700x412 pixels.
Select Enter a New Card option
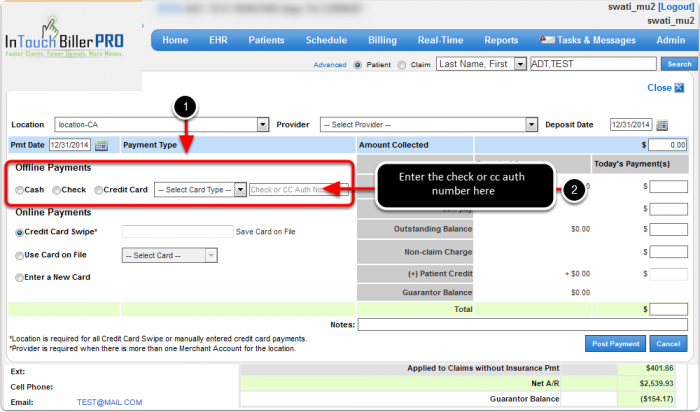pos(21,277)
